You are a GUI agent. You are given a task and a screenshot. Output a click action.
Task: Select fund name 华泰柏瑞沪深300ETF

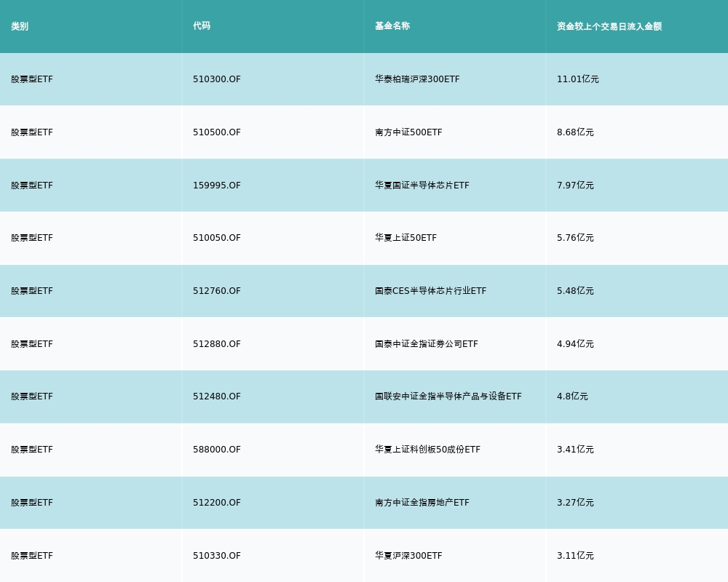417,79
